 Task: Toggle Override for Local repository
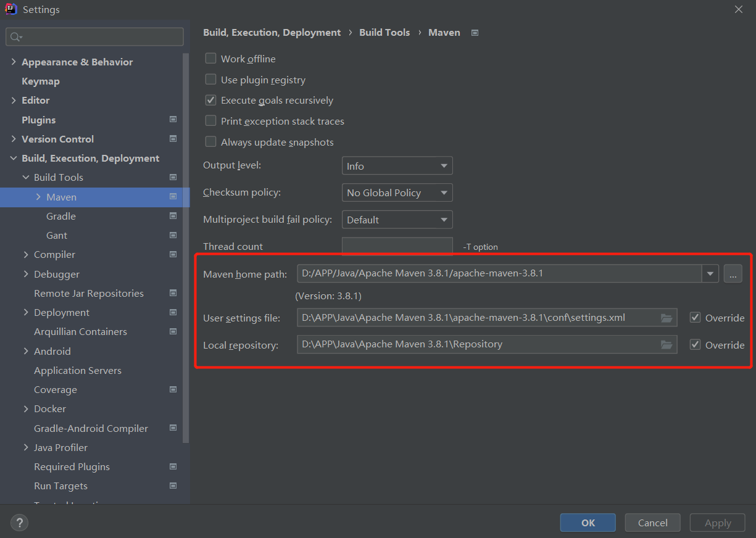point(696,344)
